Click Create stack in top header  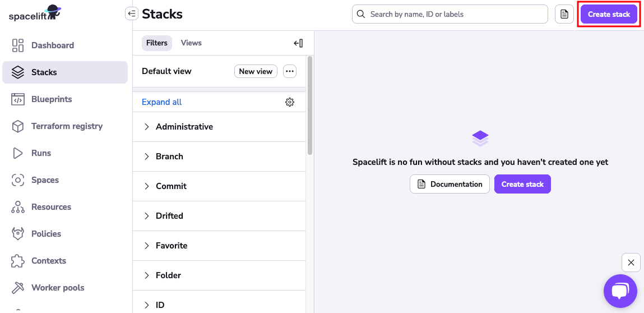coord(609,15)
